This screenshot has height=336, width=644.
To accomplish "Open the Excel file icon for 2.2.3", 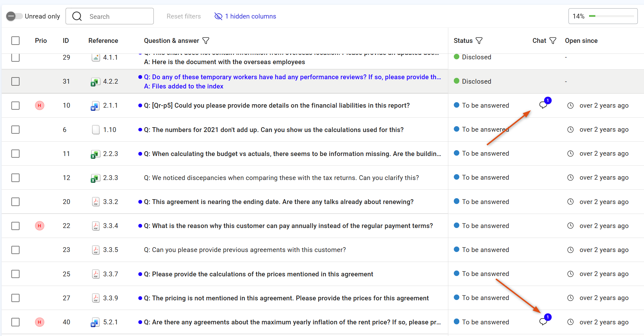I will pyautogui.click(x=95, y=154).
